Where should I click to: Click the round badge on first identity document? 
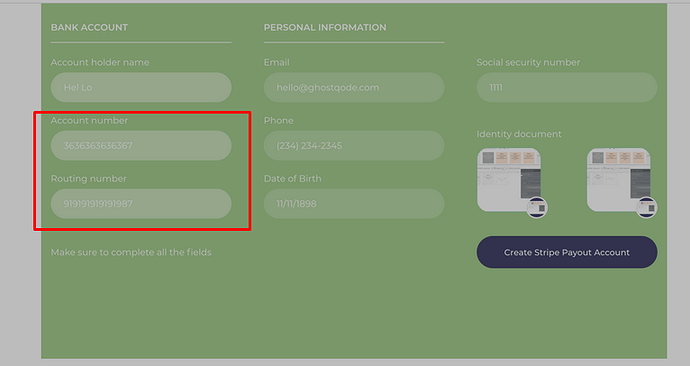537,208
